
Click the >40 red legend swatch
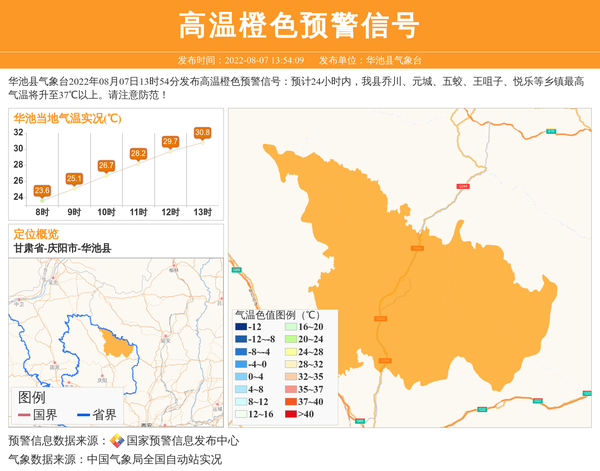pos(289,414)
